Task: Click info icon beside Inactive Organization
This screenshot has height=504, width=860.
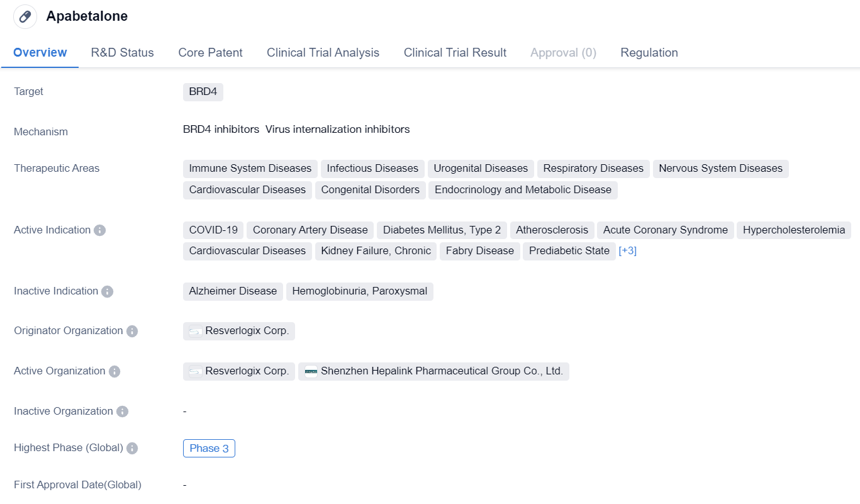Action: coord(122,412)
